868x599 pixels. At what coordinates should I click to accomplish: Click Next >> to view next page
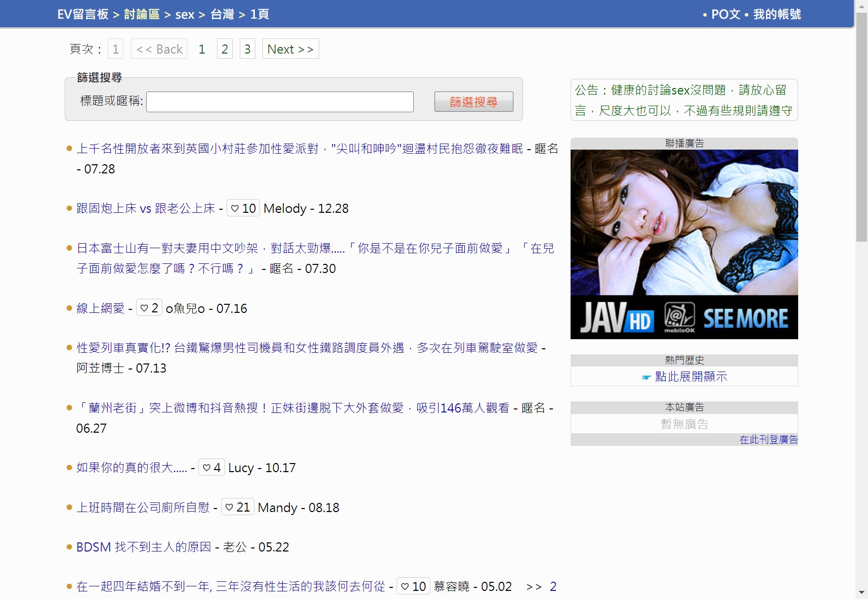(x=290, y=49)
